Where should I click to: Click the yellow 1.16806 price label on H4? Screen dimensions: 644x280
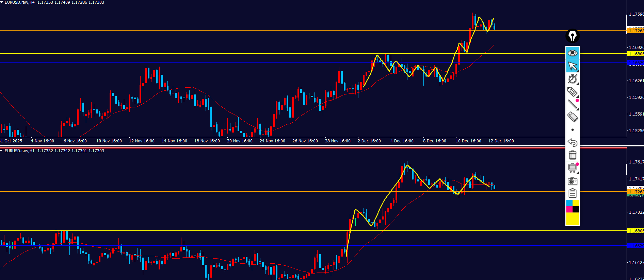[x=635, y=54]
